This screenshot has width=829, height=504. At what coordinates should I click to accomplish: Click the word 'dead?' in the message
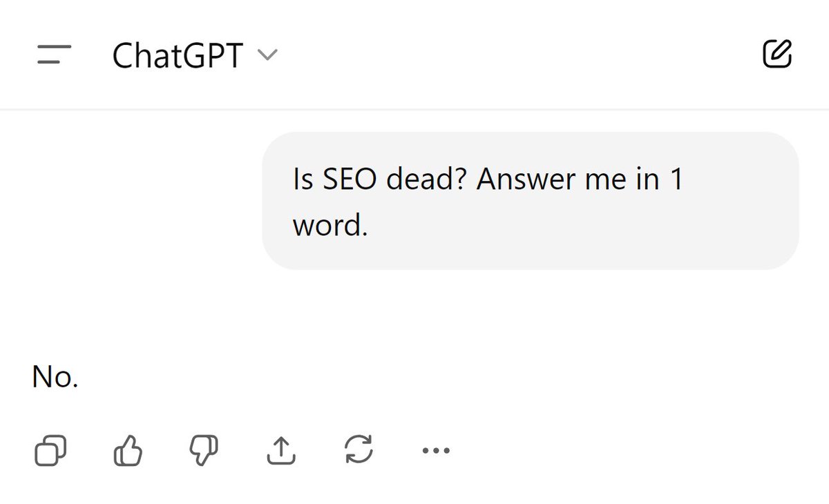point(424,180)
